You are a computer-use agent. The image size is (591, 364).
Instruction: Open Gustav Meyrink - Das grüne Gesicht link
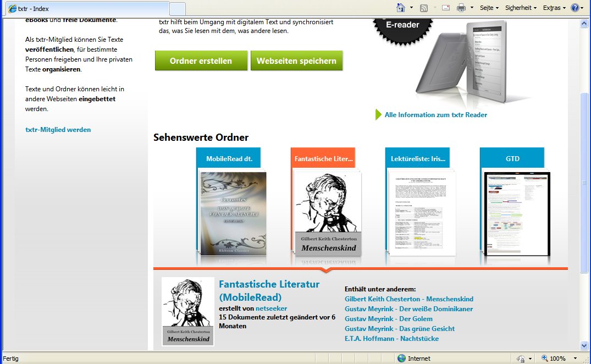click(x=400, y=329)
